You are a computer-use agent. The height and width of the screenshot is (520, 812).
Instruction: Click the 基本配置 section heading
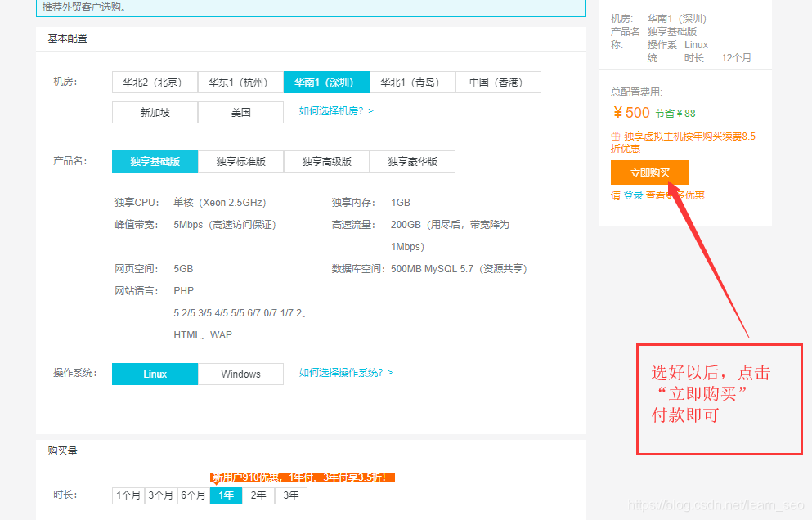pyautogui.click(x=67, y=38)
